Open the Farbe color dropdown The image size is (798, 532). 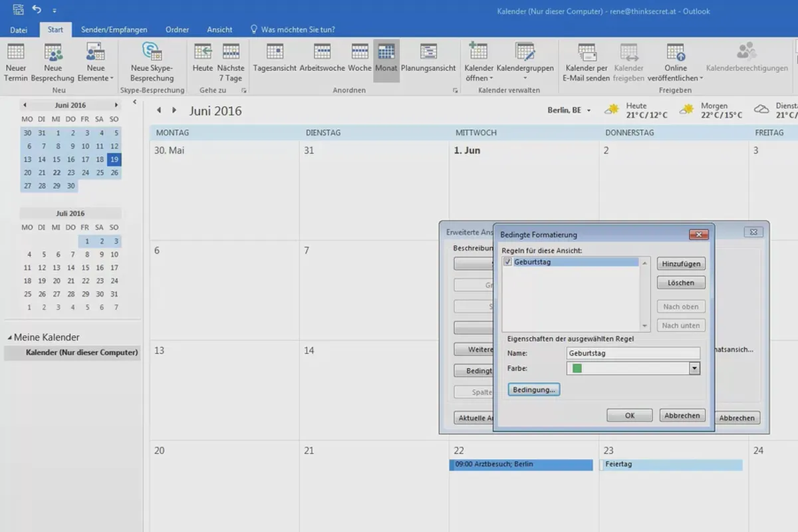point(694,368)
